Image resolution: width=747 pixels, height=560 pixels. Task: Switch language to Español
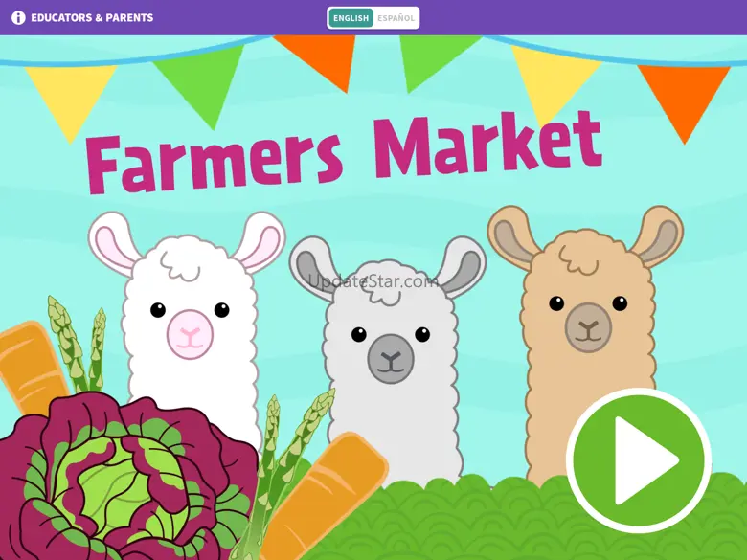pyautogui.click(x=396, y=18)
